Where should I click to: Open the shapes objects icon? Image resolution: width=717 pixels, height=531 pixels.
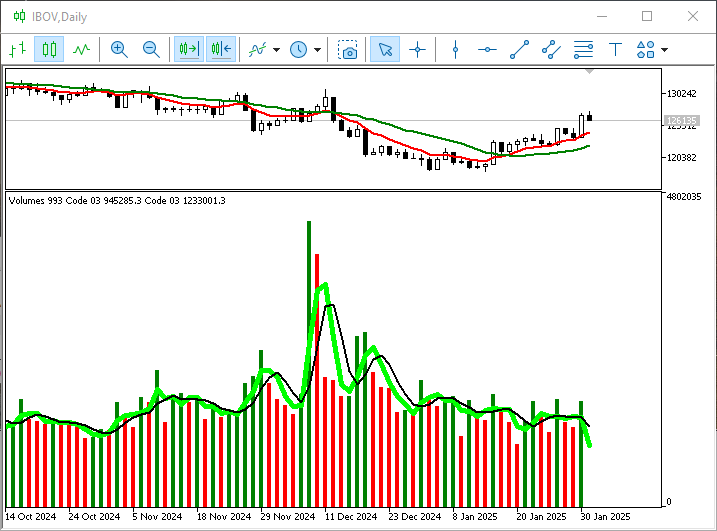pyautogui.click(x=646, y=49)
